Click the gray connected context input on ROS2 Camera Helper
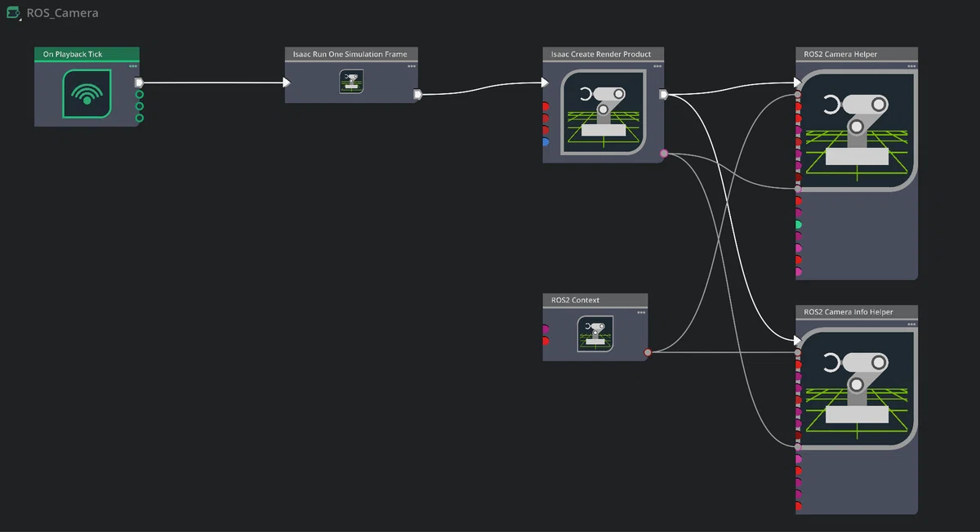 [x=798, y=95]
